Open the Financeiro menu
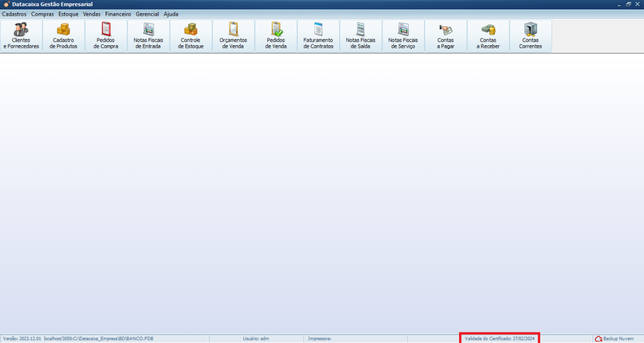Screen dimensions: 644x343 (118, 14)
